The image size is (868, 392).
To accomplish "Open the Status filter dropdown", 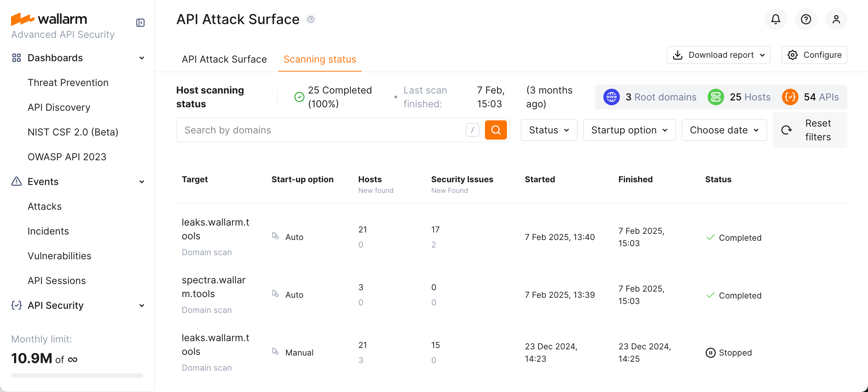I will coord(549,130).
